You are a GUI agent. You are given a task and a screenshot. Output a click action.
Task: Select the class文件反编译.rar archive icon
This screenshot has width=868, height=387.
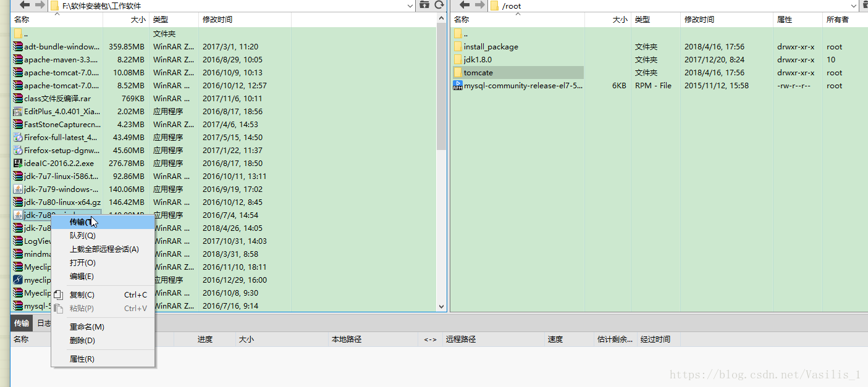pyautogui.click(x=18, y=99)
